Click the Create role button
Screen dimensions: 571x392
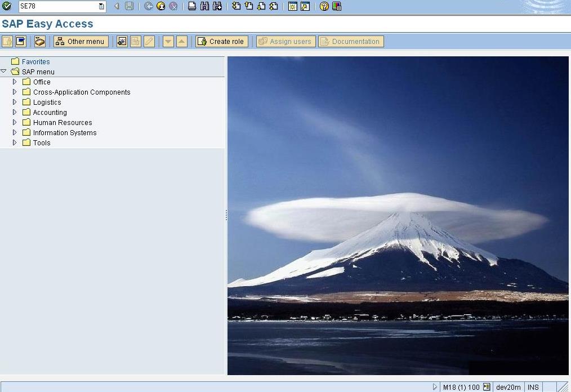221,41
